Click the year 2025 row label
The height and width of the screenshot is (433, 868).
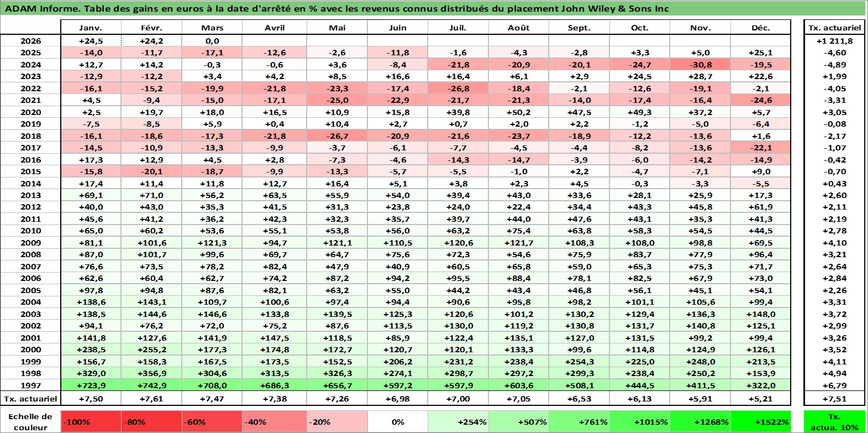(x=30, y=53)
